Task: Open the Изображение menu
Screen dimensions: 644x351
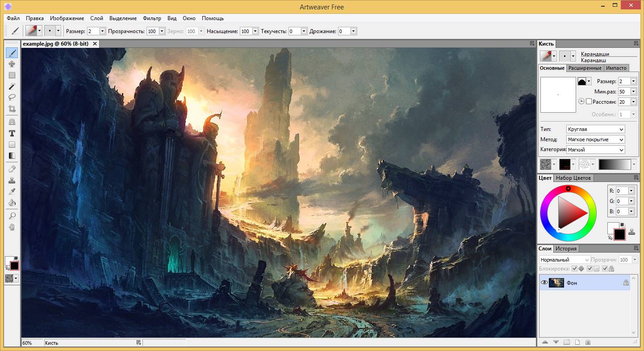Action: [x=67, y=18]
